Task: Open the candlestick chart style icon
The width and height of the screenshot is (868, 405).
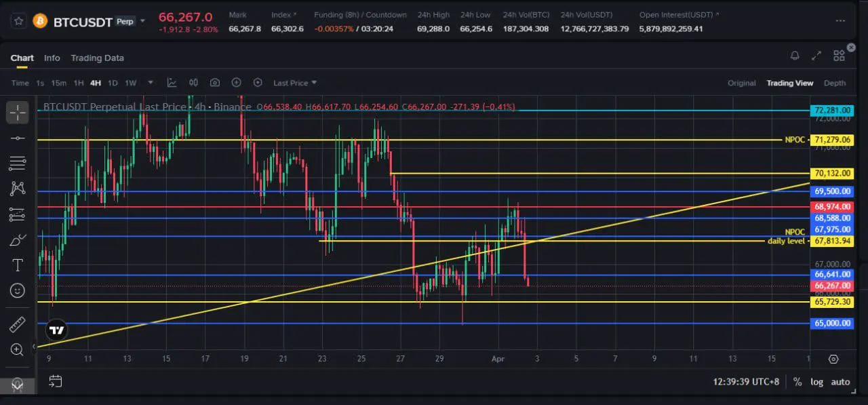Action: coord(193,83)
